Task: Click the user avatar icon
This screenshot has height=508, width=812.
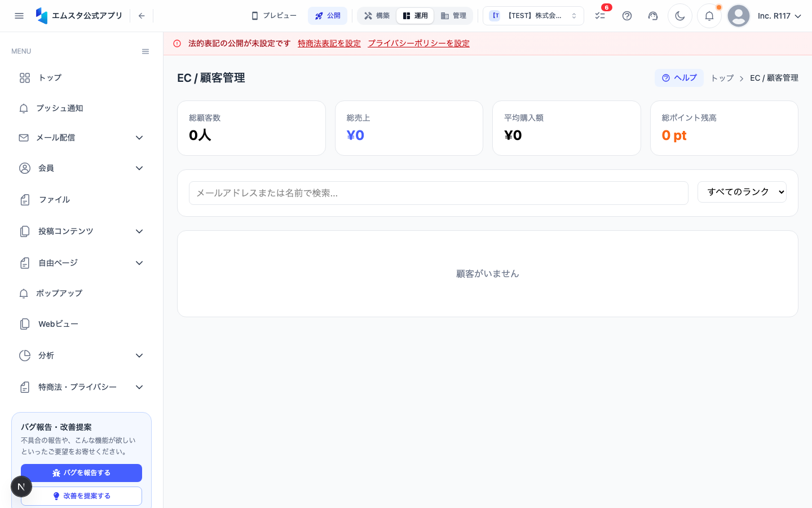Action: pos(739,16)
